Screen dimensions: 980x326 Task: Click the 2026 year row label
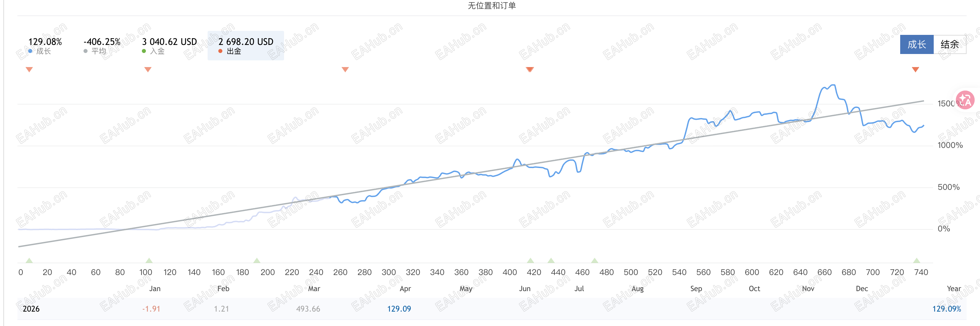click(31, 309)
